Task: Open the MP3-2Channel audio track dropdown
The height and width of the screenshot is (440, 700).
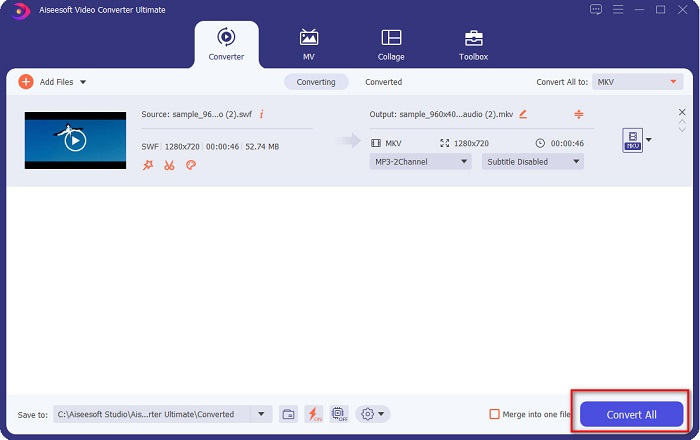Action: (421, 161)
